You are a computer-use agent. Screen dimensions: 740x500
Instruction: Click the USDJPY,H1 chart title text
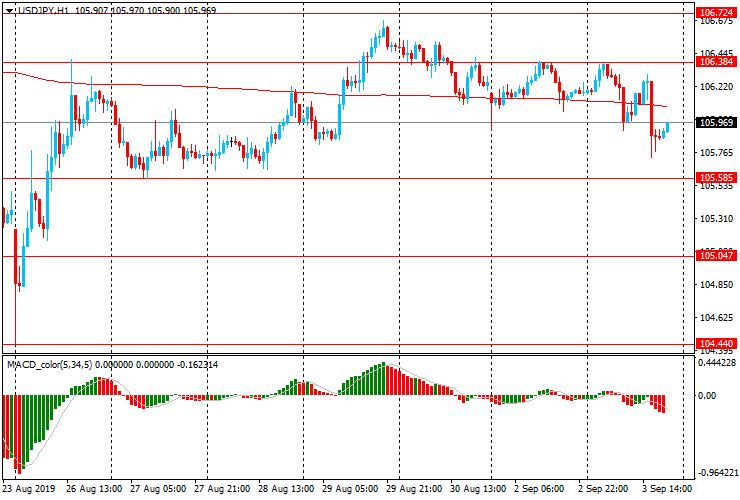pyautogui.click(x=43, y=10)
